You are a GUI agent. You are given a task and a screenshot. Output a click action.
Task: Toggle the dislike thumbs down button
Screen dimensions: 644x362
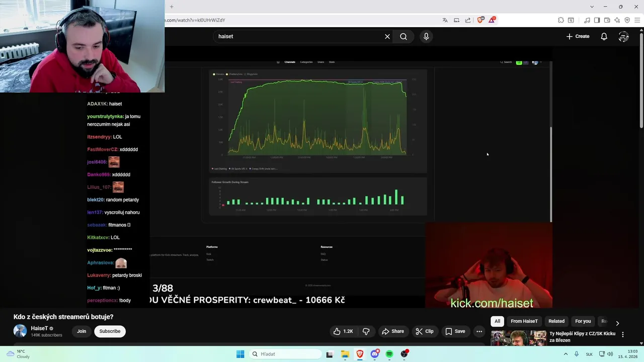click(366, 331)
